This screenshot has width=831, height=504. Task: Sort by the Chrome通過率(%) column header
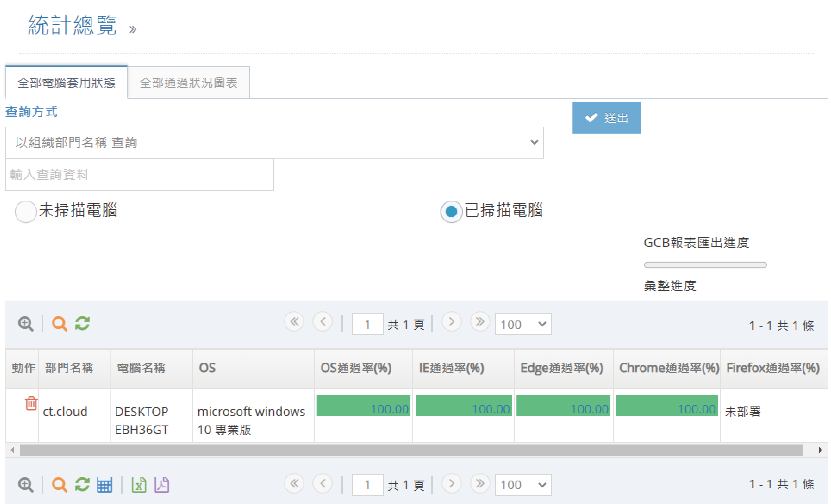pos(667,368)
